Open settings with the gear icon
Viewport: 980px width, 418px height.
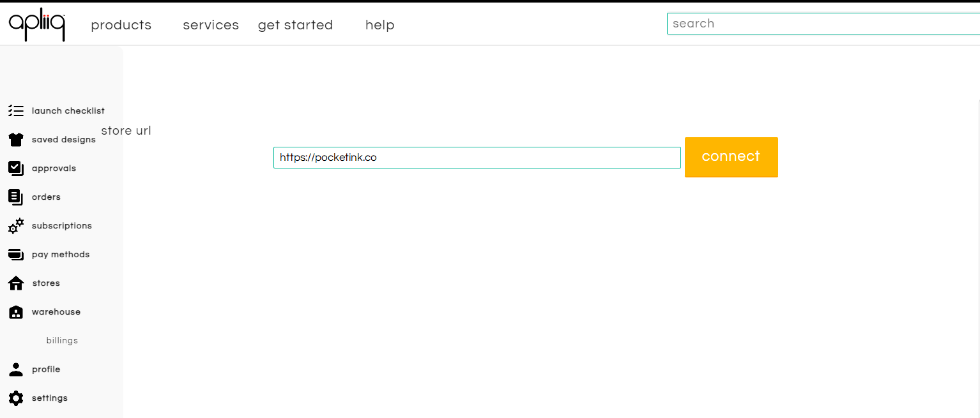click(15, 398)
